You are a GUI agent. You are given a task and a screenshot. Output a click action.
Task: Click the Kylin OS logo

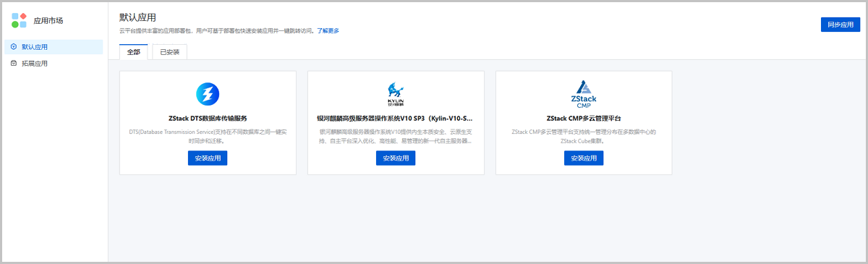pos(396,95)
